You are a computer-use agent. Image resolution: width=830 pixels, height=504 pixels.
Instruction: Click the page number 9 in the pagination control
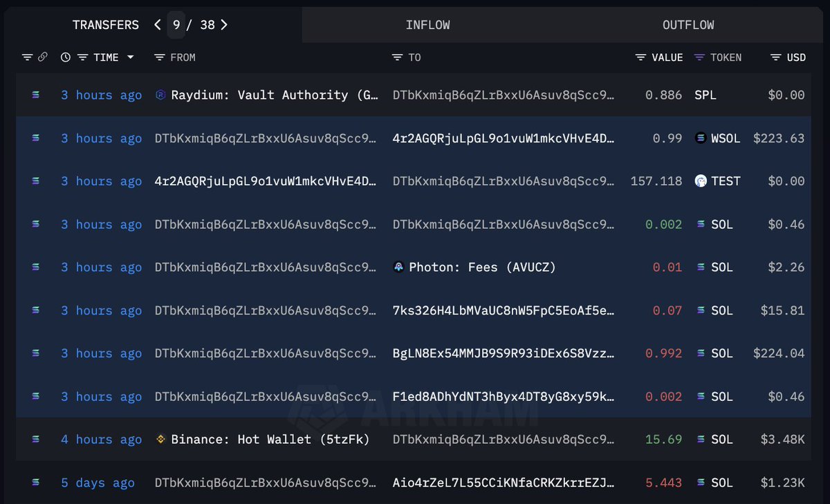[x=176, y=24]
